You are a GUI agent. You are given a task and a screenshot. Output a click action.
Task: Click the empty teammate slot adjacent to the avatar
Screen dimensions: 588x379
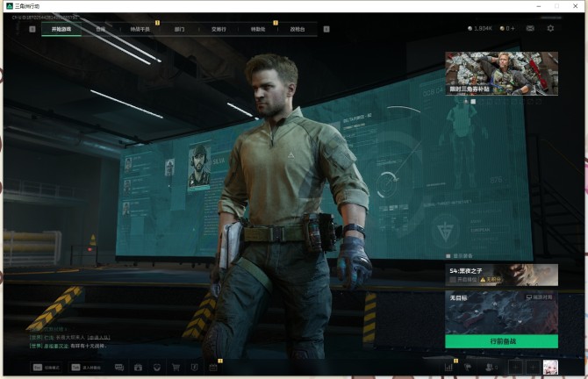533,368
